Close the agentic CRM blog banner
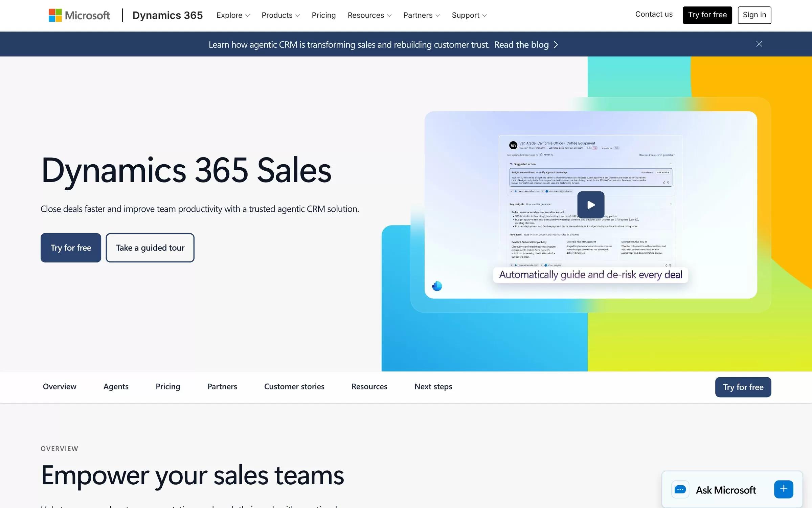The height and width of the screenshot is (508, 812). [759, 44]
